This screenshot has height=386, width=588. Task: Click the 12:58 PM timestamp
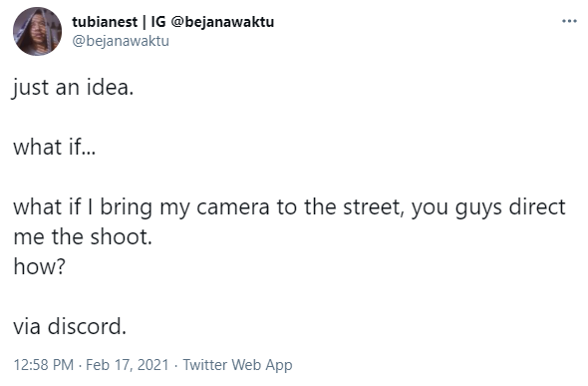pos(44,365)
